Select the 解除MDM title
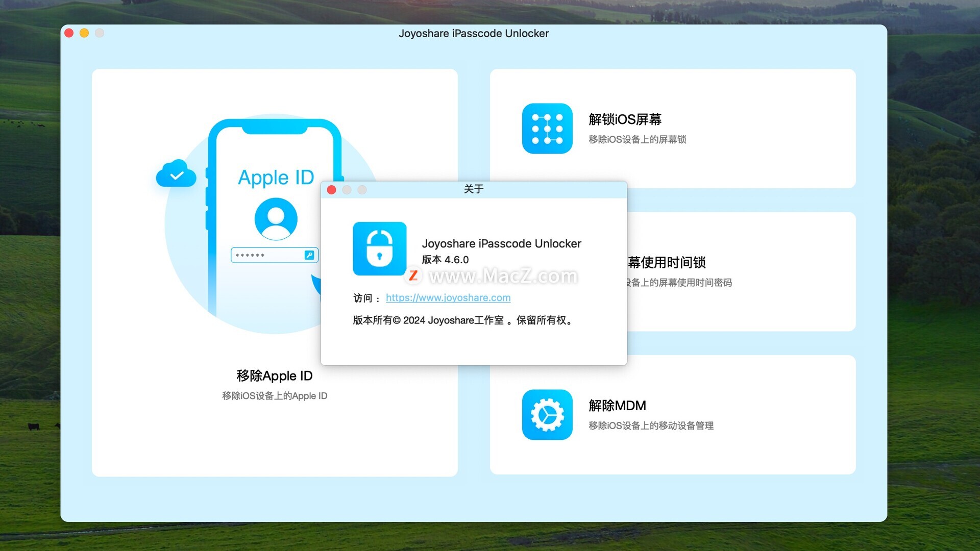The height and width of the screenshot is (551, 980). [617, 406]
